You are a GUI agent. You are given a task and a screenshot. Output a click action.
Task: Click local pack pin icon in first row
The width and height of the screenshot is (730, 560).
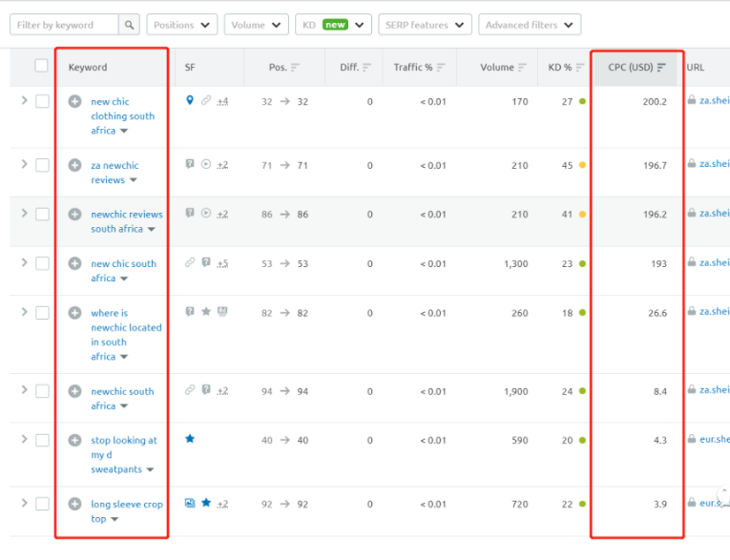pyautogui.click(x=190, y=100)
